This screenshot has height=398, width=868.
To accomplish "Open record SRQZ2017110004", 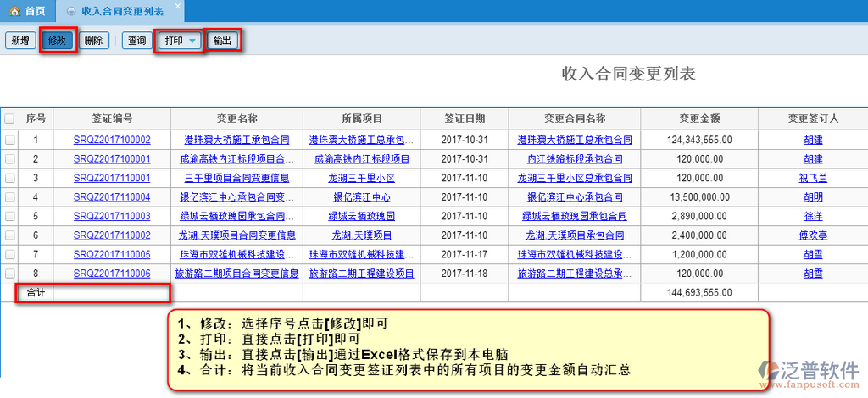I will click(x=112, y=197).
